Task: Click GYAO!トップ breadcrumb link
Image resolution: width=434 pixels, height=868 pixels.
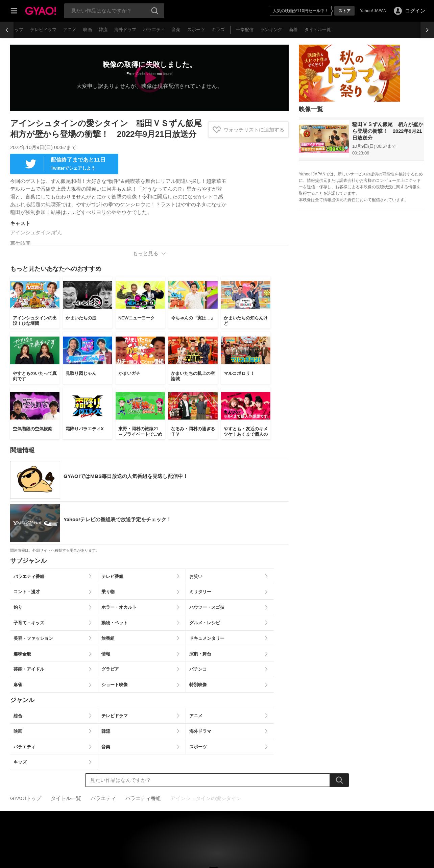Action: click(x=26, y=798)
